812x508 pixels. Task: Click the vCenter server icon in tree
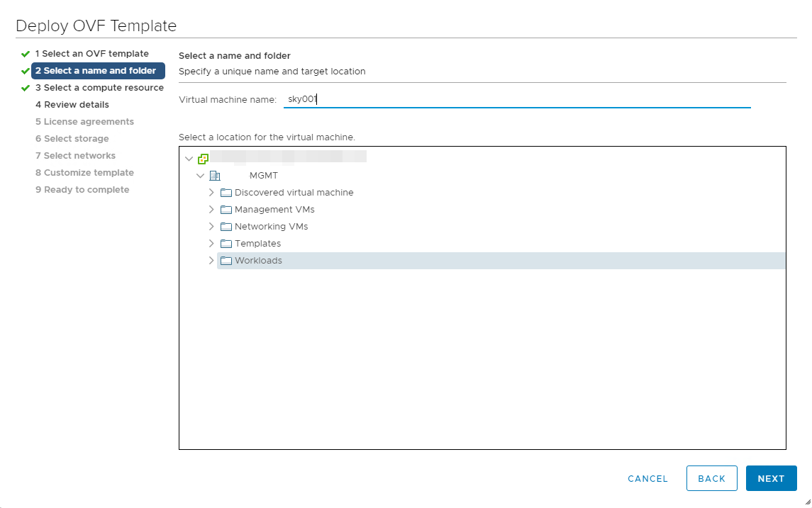tap(203, 159)
